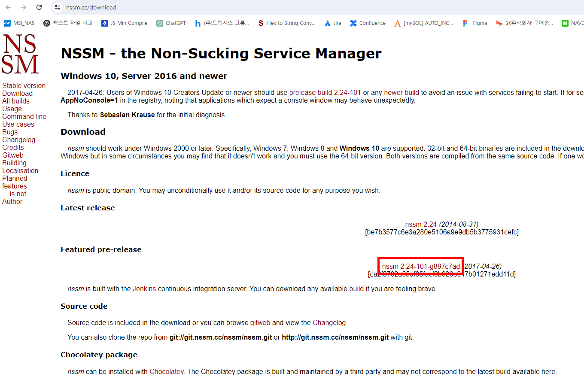The height and width of the screenshot is (392, 584).
Task: Follow the 'newer build' link
Action: point(401,93)
